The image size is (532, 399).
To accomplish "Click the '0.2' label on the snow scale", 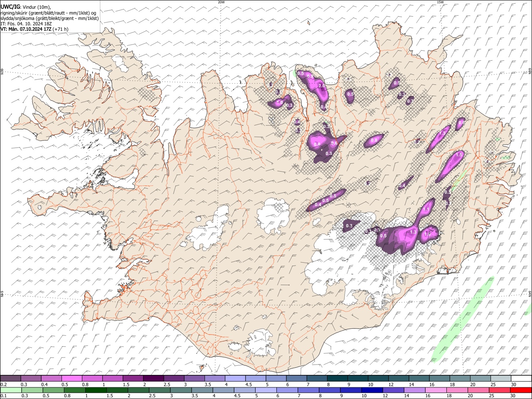I will 3,384.
